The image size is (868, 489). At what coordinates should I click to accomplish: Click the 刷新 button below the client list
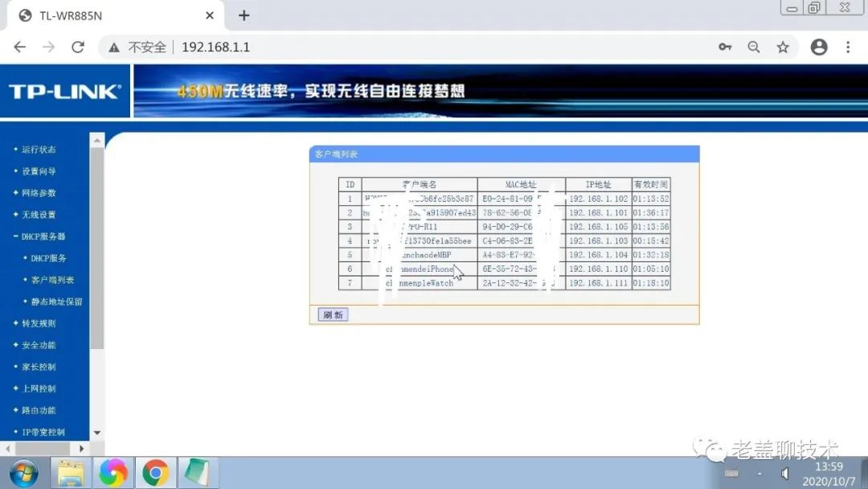(332, 314)
